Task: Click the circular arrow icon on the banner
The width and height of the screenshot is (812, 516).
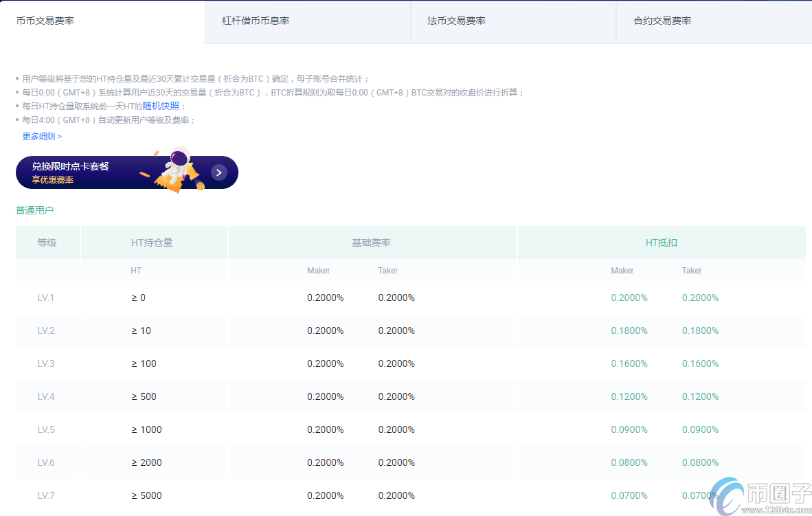Action: click(x=218, y=172)
